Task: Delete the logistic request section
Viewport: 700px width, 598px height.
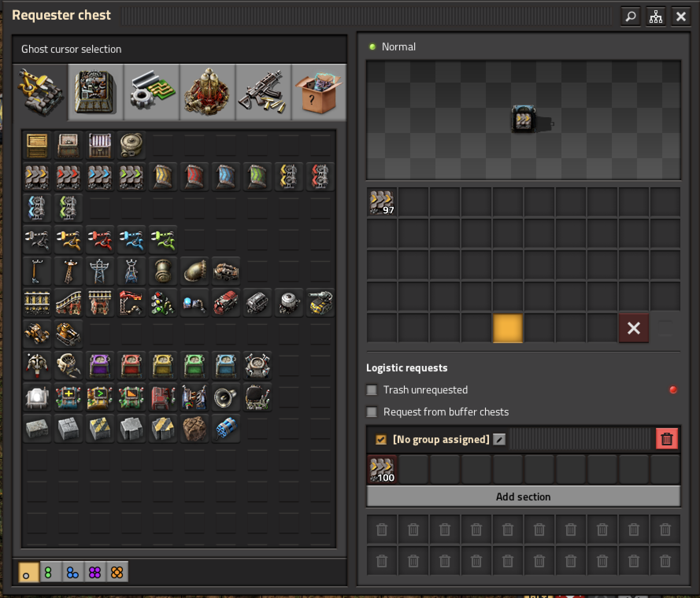Action: [667, 439]
